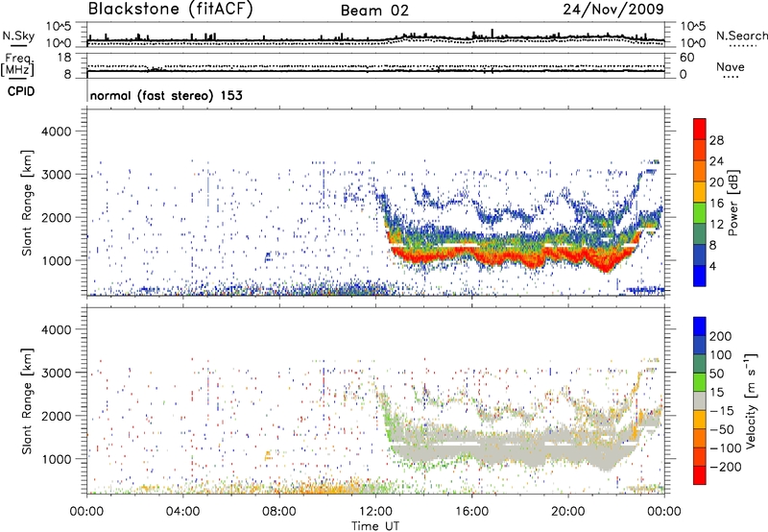Click the yellow 16–20 dB Power colorbar segment

coord(700,192)
